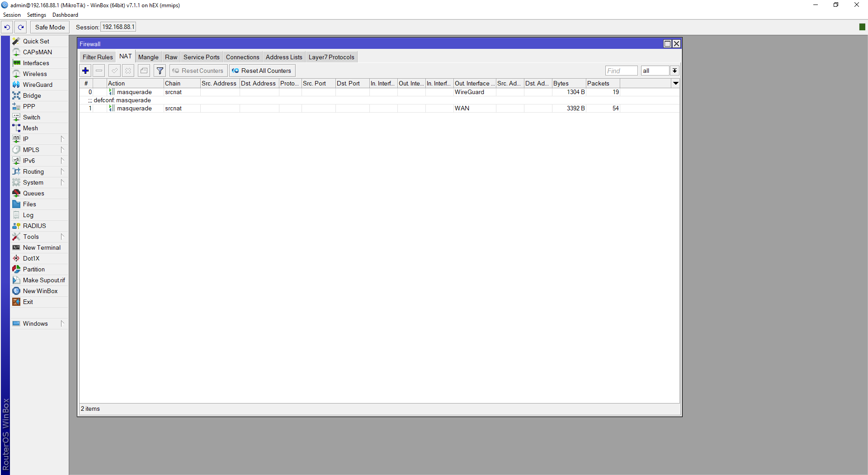Open the column chooser dropdown arrow
Screen dimensions: 868x475
pyautogui.click(x=676, y=83)
